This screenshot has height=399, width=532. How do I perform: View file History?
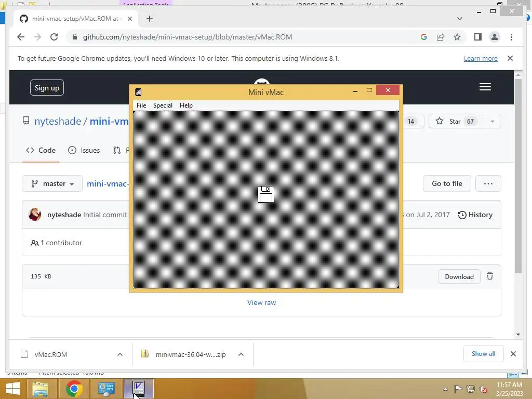[475, 215]
